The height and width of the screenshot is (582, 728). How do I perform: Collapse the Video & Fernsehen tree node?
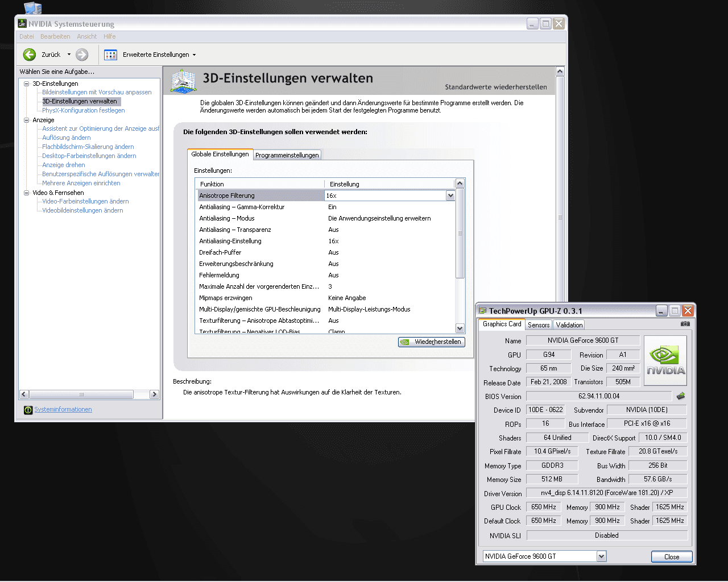26,193
